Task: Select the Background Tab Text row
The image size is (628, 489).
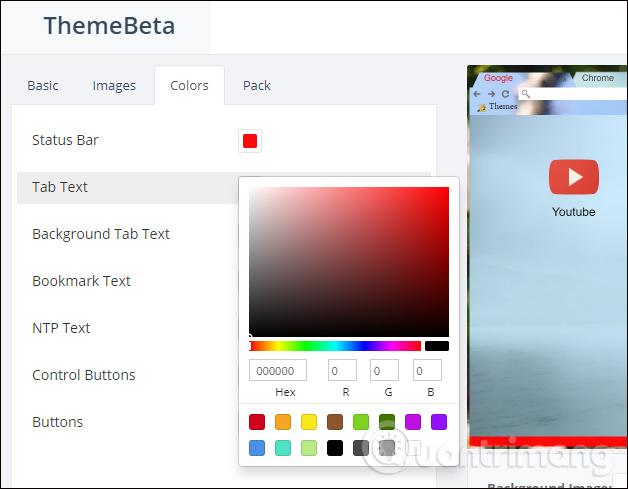Action: click(x=101, y=234)
